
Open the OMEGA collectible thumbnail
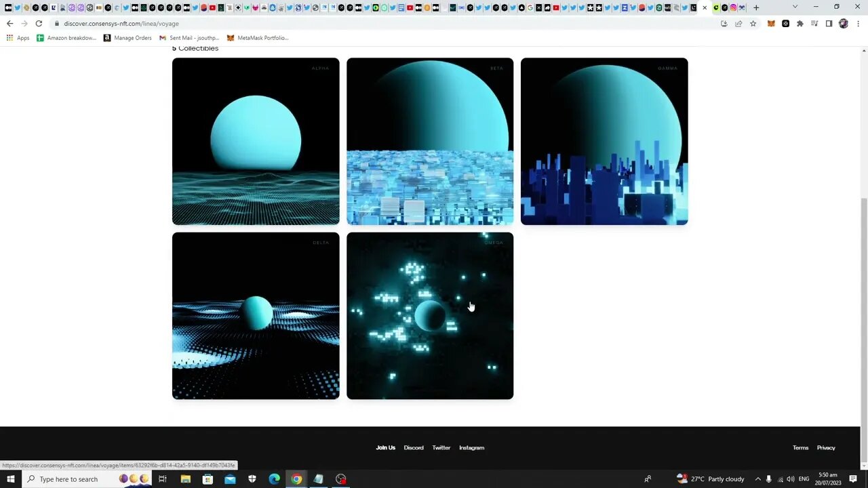(430, 316)
